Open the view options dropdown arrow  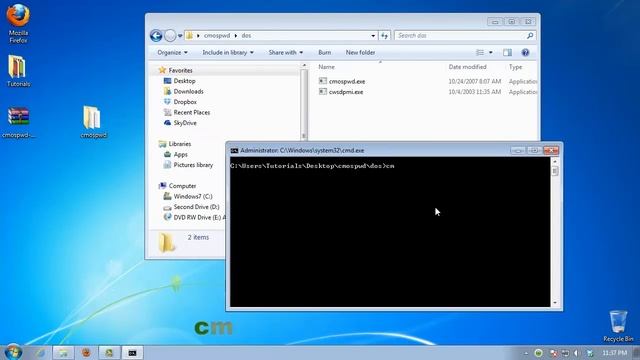[491, 53]
